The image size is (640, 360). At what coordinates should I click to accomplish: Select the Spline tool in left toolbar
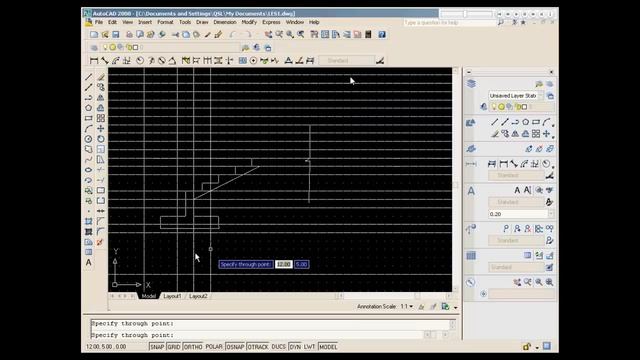click(x=89, y=160)
